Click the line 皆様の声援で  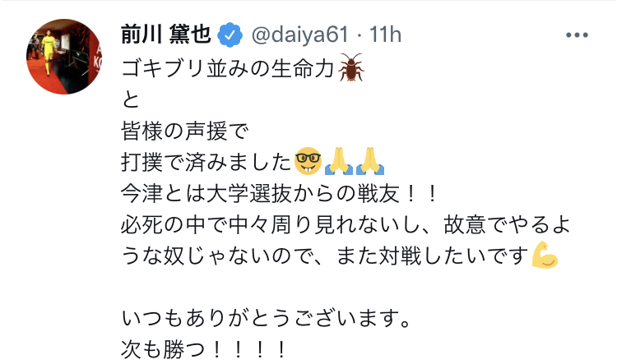tap(185, 131)
